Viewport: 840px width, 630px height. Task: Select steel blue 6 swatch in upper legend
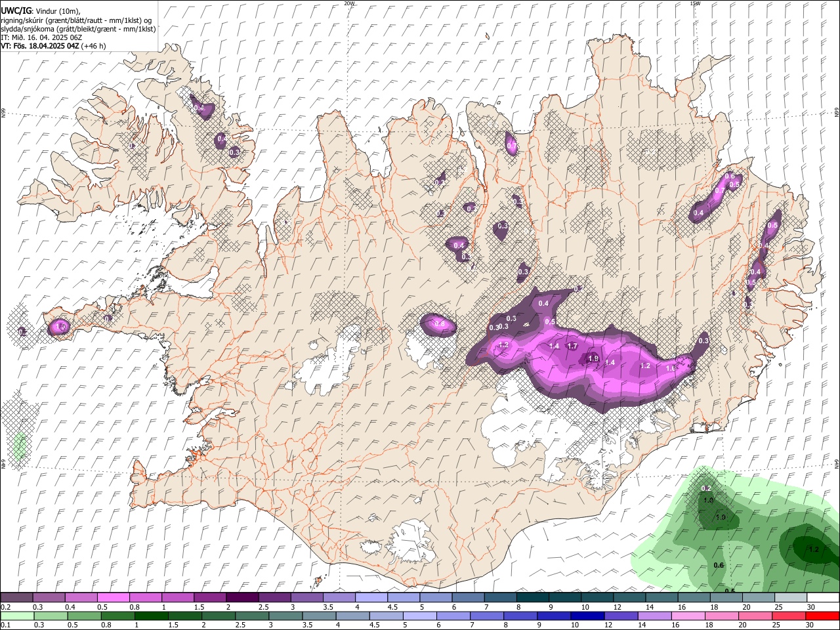[x=468, y=598]
